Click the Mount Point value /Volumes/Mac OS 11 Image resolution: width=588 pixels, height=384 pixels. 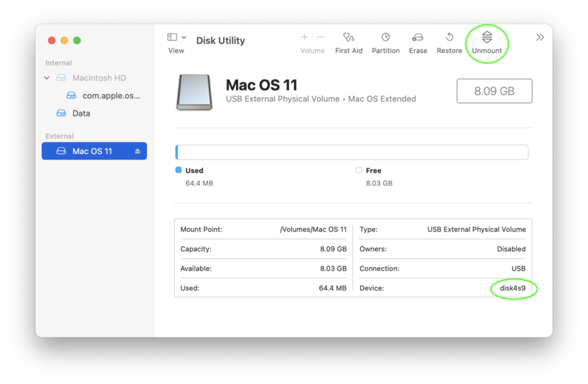point(313,230)
